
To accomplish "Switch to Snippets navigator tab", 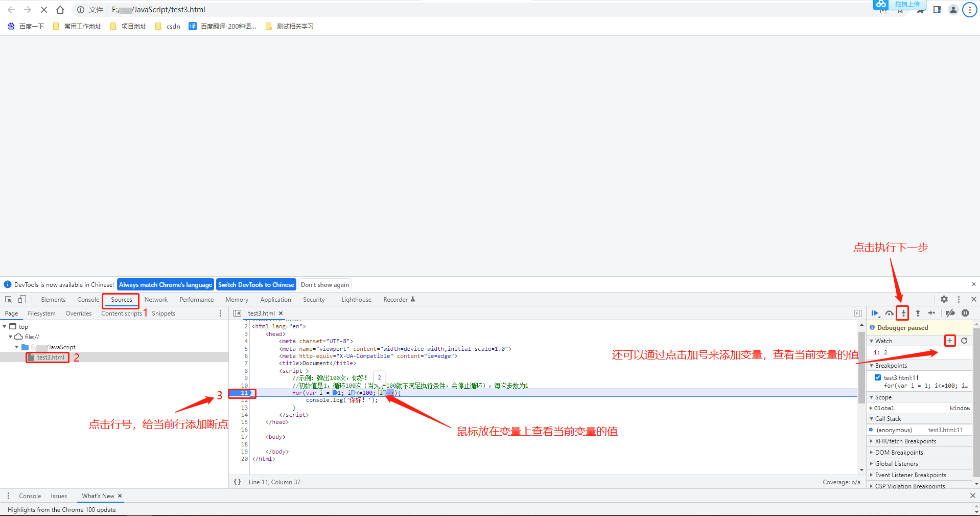I will [164, 313].
